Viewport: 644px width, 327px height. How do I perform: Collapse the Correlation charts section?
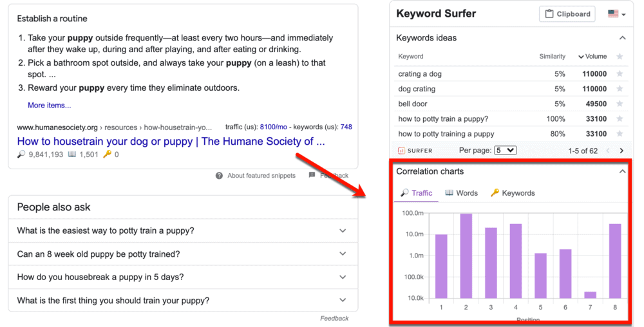pos(622,171)
